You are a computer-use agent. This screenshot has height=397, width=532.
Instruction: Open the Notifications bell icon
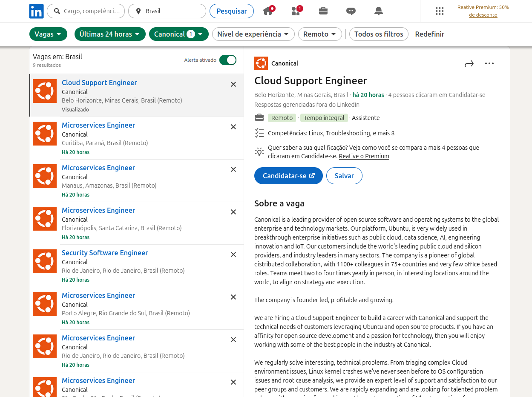tap(379, 11)
